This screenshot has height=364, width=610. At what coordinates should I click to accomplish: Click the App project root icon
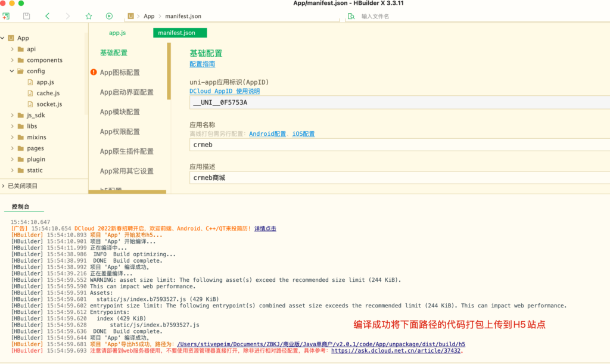(11, 38)
